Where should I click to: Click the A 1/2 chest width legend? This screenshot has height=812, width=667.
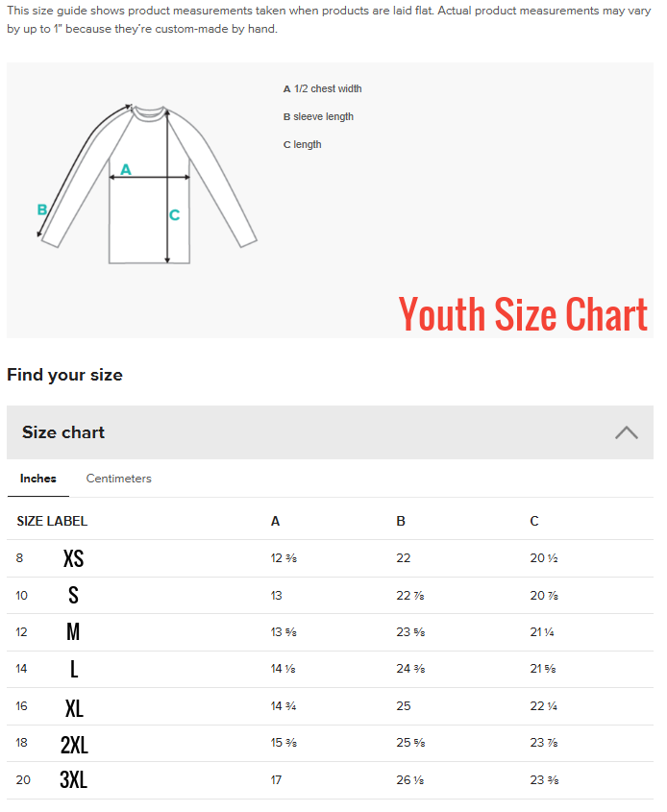click(323, 88)
